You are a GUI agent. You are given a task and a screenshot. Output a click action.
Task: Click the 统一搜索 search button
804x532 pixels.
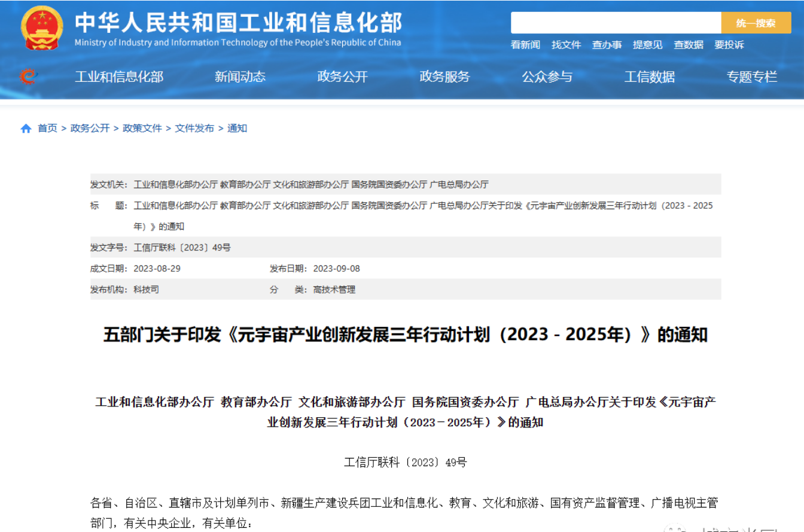[756, 23]
